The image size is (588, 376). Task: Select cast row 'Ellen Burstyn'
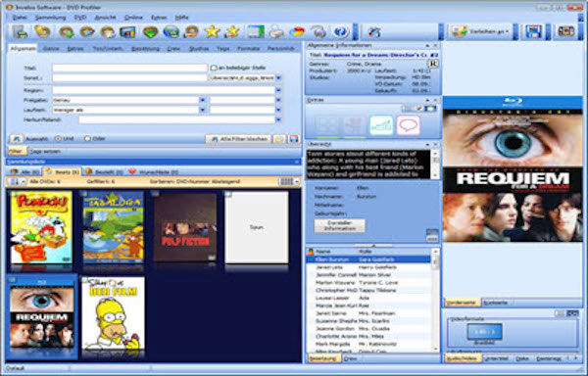click(x=369, y=259)
